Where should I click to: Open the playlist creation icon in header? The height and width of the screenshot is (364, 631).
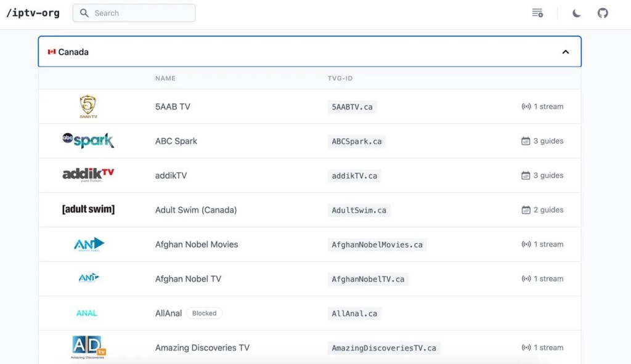tap(537, 13)
